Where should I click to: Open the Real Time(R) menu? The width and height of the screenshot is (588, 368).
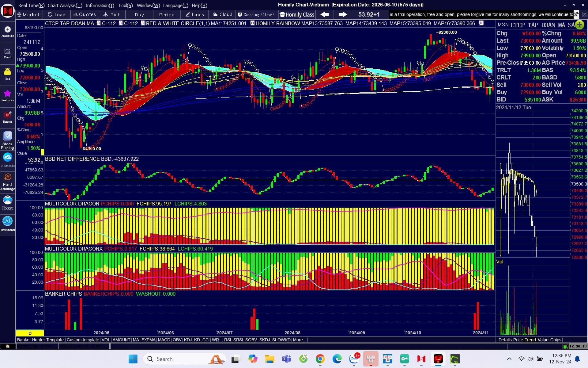(31, 5)
